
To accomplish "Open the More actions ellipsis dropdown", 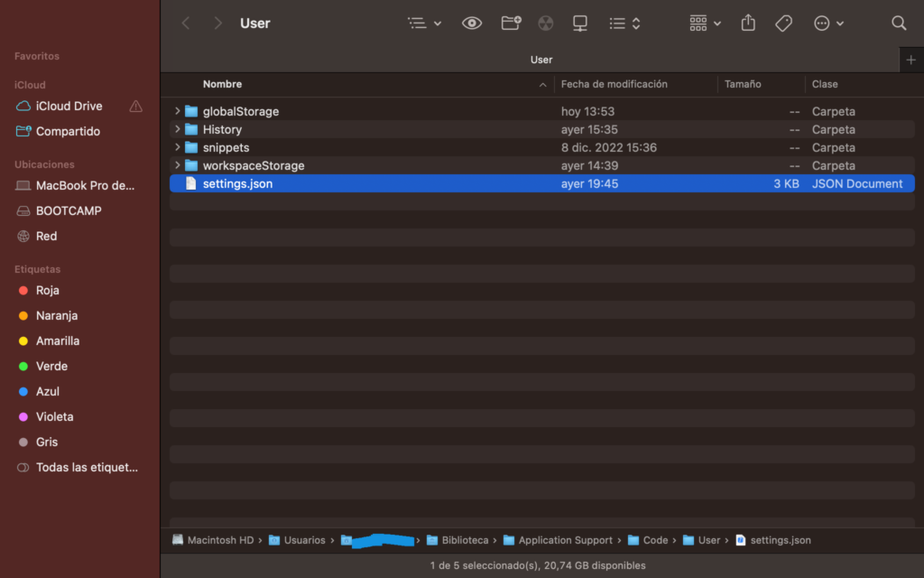I will (x=828, y=23).
